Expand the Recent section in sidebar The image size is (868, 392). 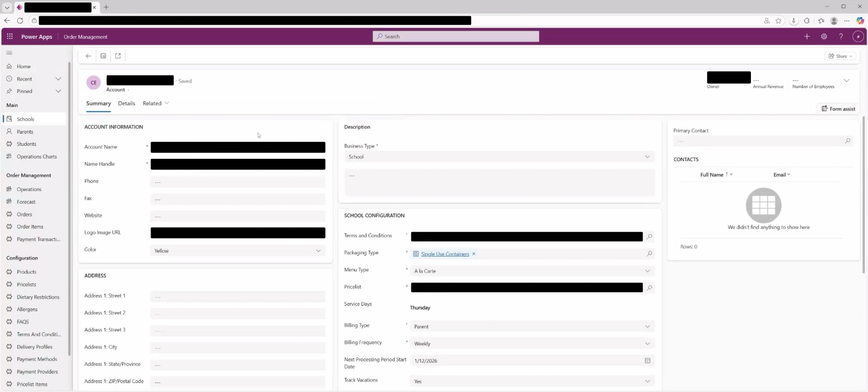[58, 79]
